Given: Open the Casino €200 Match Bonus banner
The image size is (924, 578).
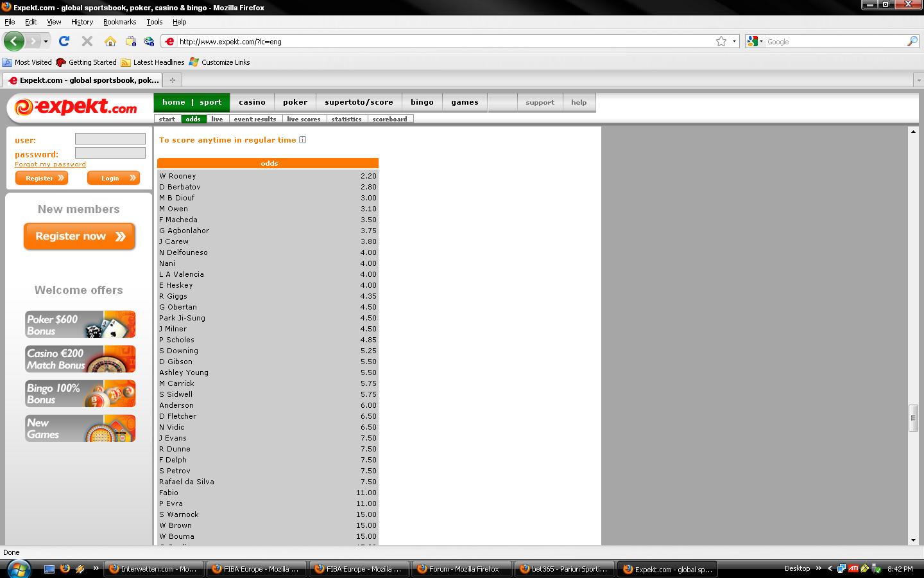Looking at the screenshot, I should (81, 359).
